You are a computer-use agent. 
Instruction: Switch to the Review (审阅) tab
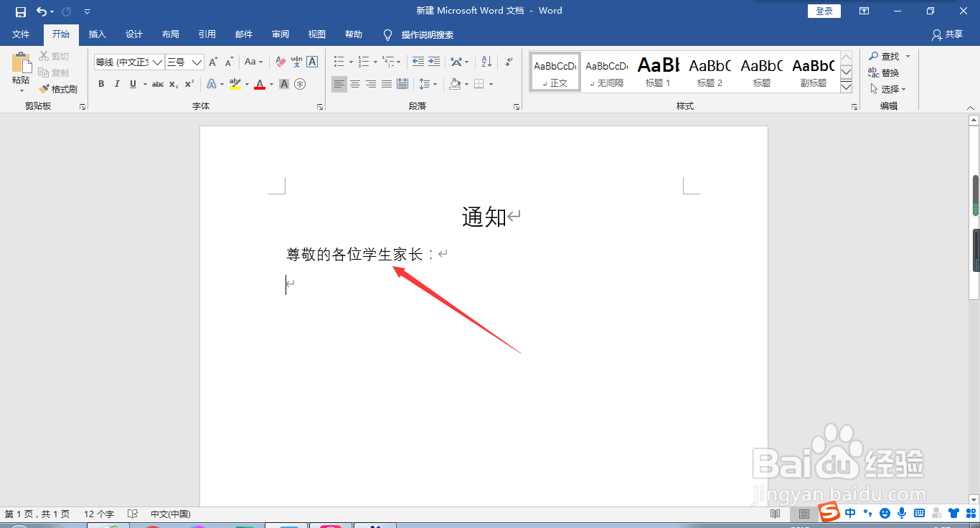tap(281, 34)
